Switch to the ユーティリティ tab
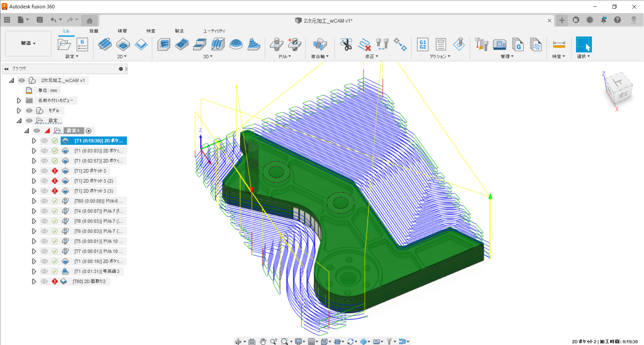Viewport: 644px width, 345px height. (x=214, y=31)
